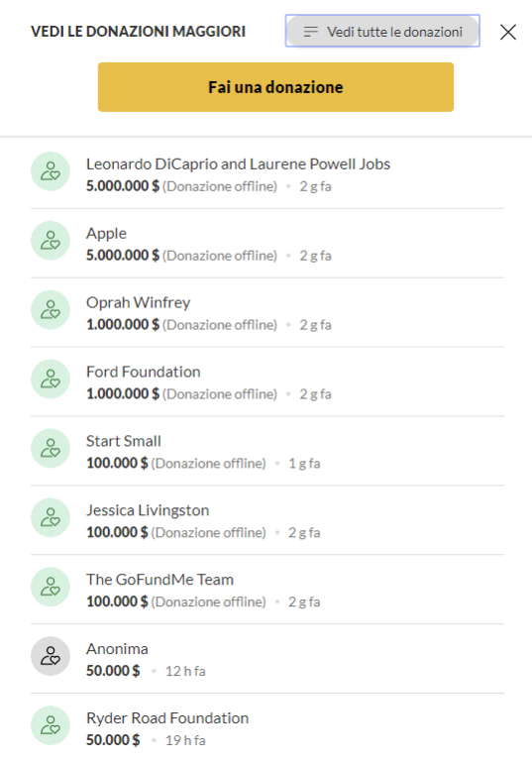Click the 'Vedi tutte le donazioni' button
Viewport: 532px width, 761px height.
click(382, 31)
